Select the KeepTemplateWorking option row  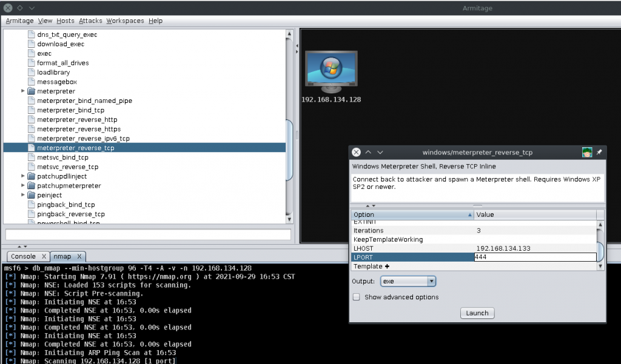474,239
